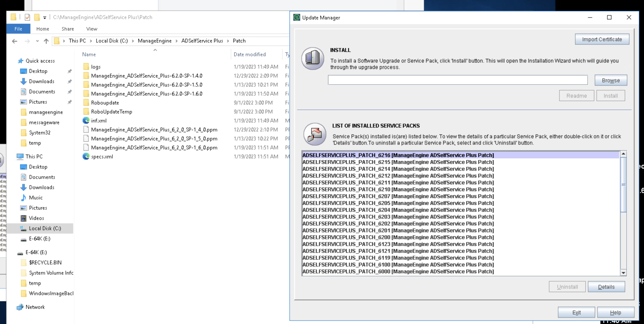644x324 pixels.
Task: Switch to the Share ribbon tab
Action: pos(67,29)
